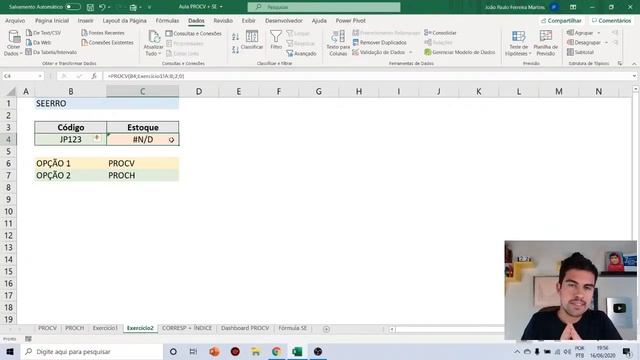Viewport: 640px width, 360px height.
Task: Open the Comentários pane
Action: tap(611, 20)
